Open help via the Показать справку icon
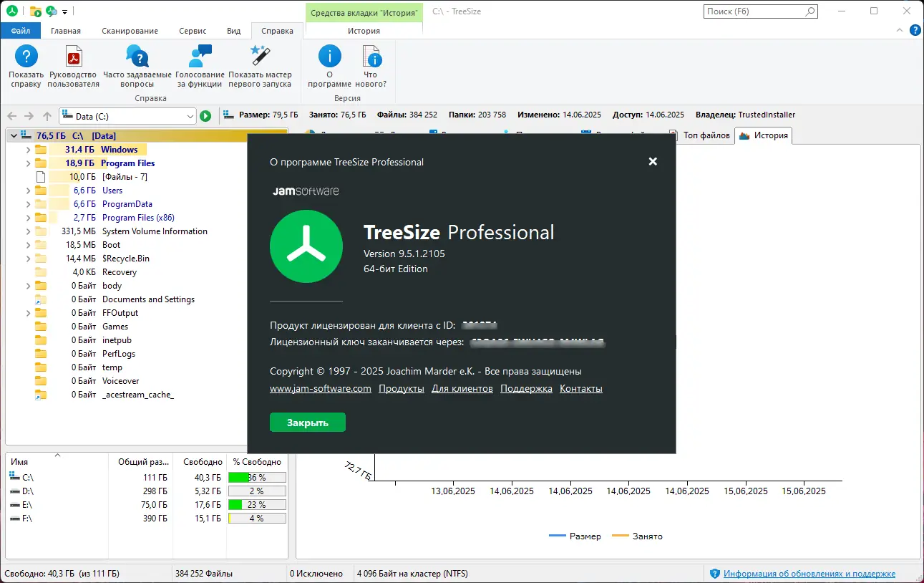 point(26,56)
